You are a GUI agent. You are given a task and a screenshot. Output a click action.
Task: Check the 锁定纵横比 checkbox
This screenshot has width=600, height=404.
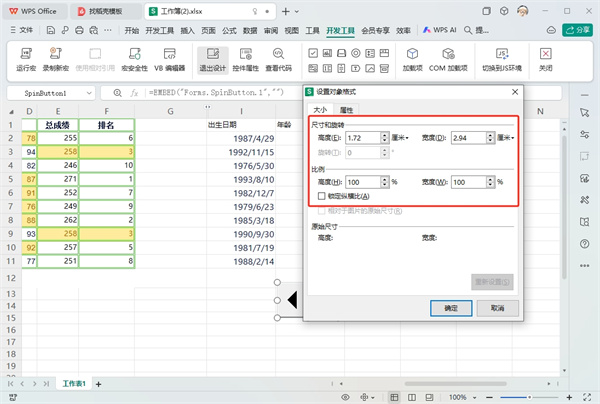[x=320, y=196]
